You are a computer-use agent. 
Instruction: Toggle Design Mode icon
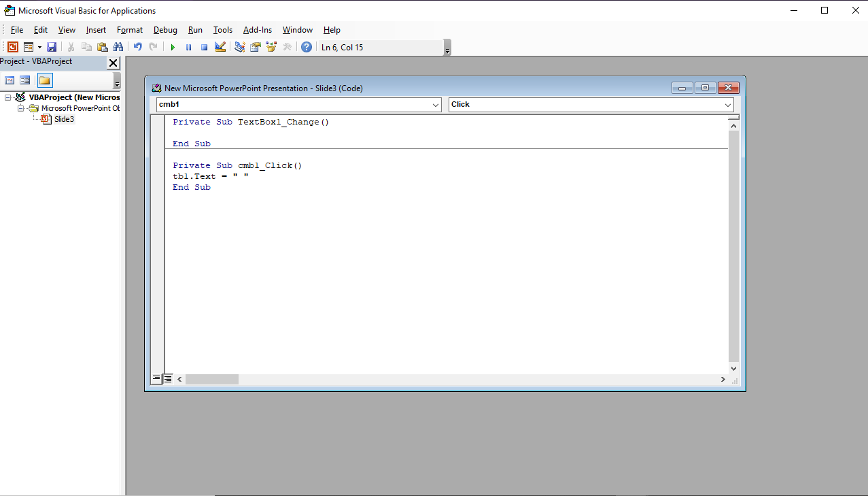click(x=220, y=47)
